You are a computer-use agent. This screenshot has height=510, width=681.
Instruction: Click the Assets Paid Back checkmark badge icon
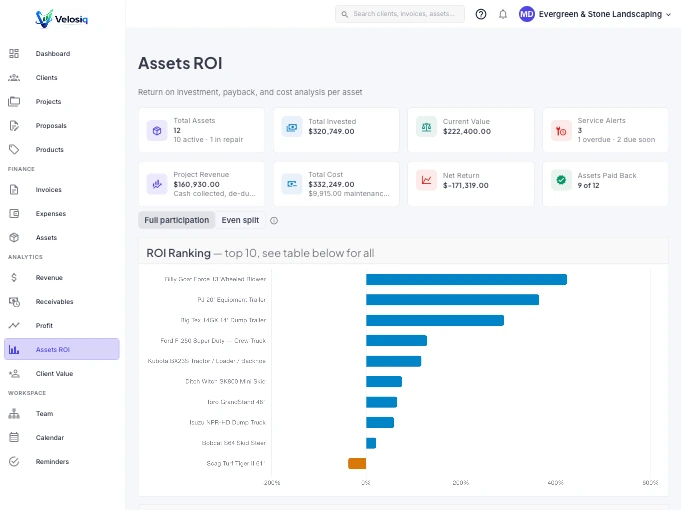point(561,180)
